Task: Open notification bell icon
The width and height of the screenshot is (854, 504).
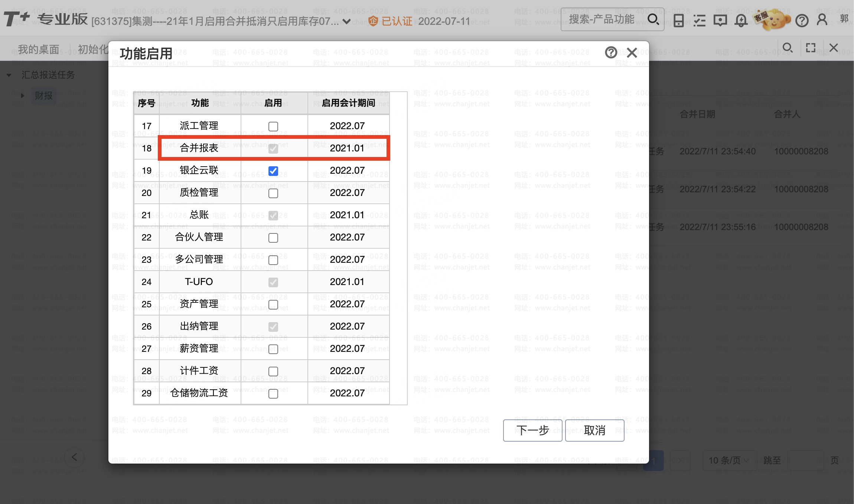Action: click(x=741, y=20)
